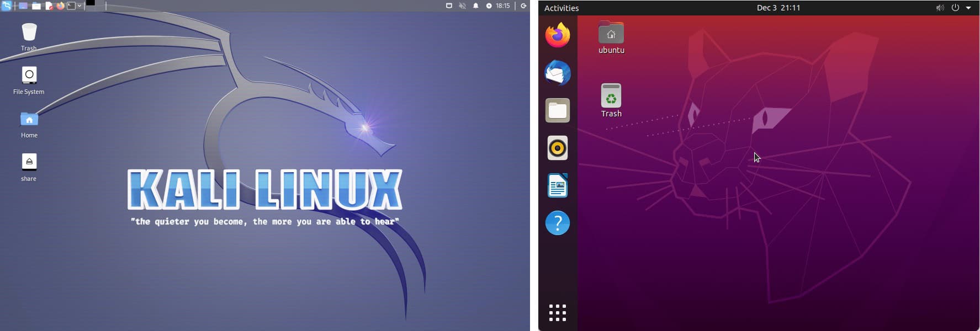Open the Dec 3 21:11 calendar menu
Screen dimensions: 980x331
[778, 8]
